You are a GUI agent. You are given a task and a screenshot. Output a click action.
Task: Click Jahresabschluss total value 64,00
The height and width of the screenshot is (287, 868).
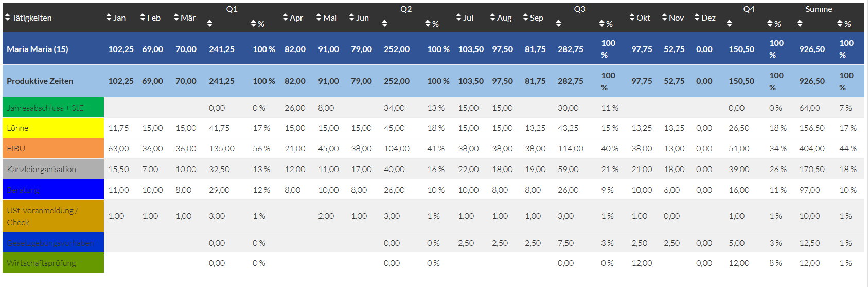809,108
